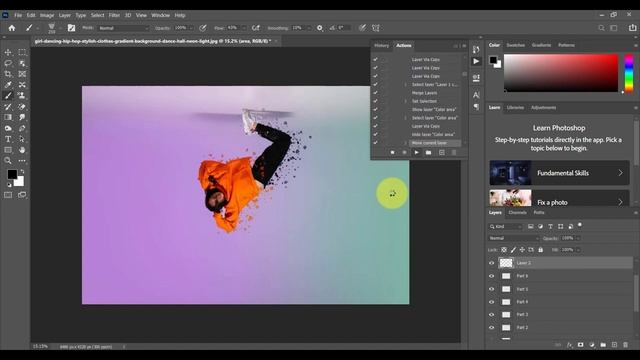Click the Home icon in options bar
Image resolution: width=640 pixels, height=360 pixels.
(x=12, y=28)
